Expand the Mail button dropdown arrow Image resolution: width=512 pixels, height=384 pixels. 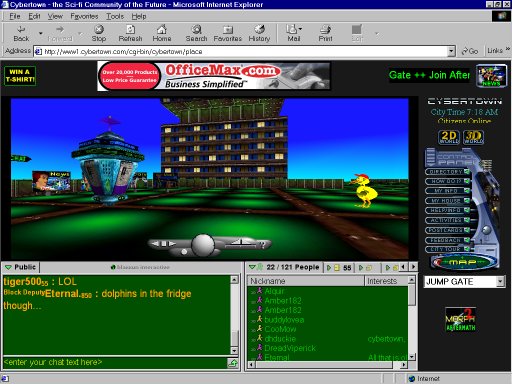point(300,29)
